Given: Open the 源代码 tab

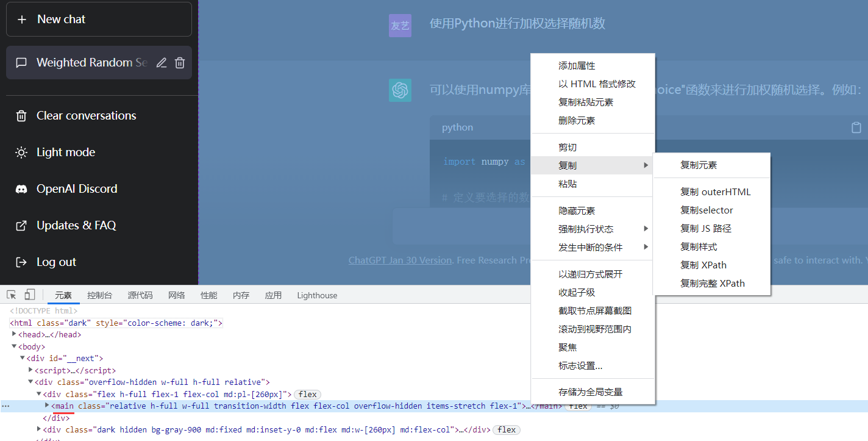Looking at the screenshot, I should [140, 295].
